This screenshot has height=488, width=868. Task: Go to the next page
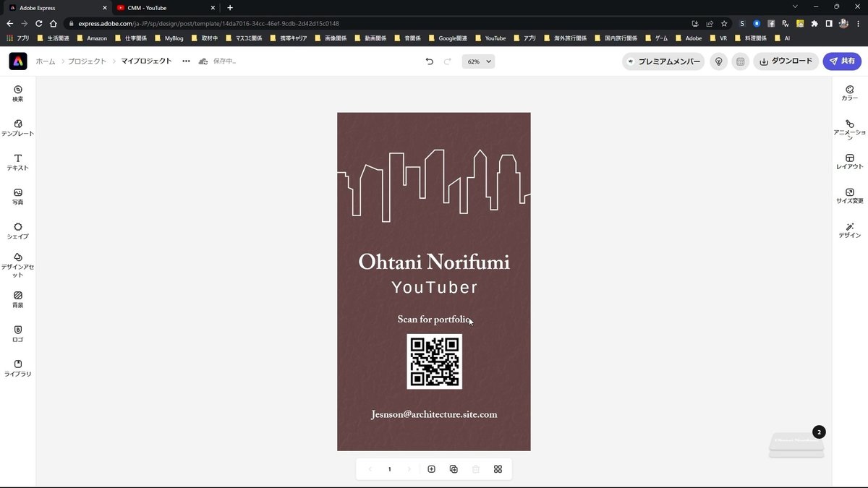[x=409, y=469]
